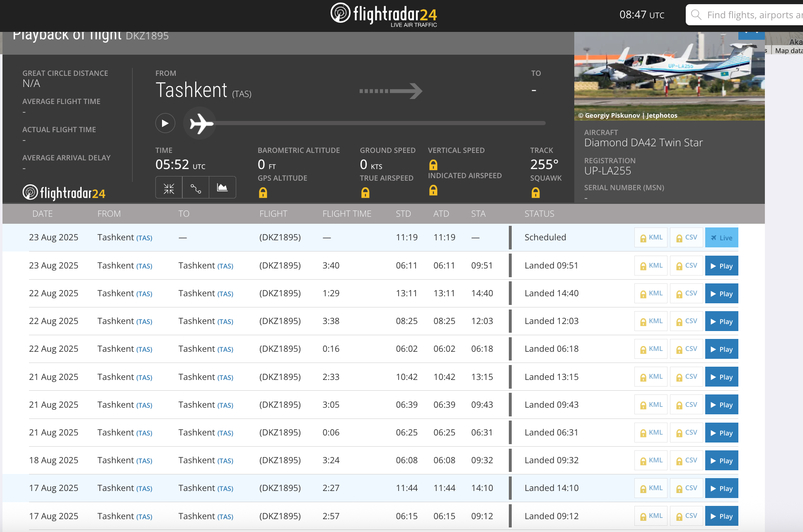Click the vertical speed lock icon

[x=433, y=165]
